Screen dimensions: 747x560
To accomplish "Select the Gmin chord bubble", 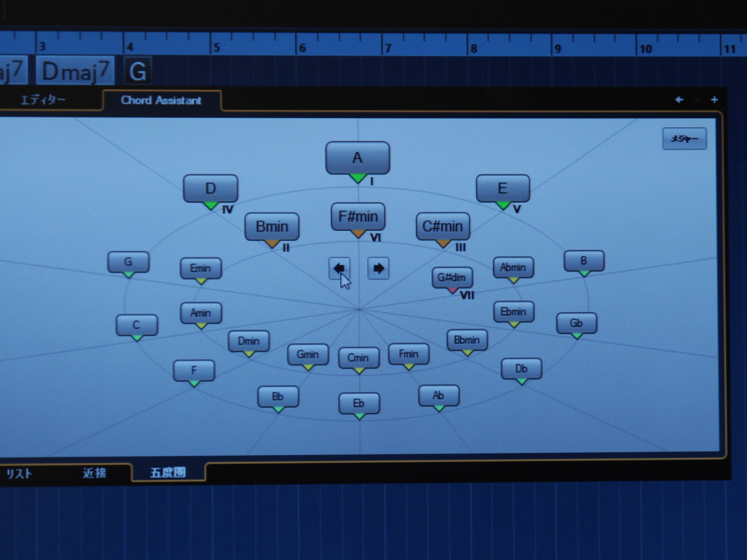I will point(308,354).
